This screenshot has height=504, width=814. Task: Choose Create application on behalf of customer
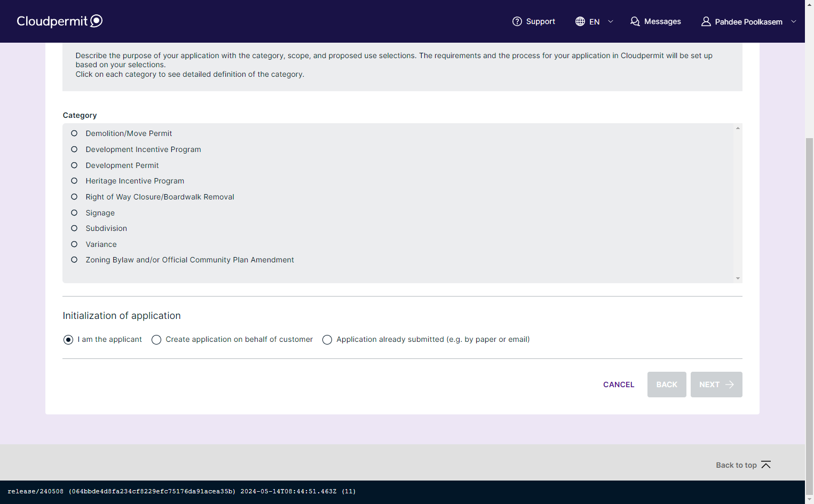tap(156, 340)
